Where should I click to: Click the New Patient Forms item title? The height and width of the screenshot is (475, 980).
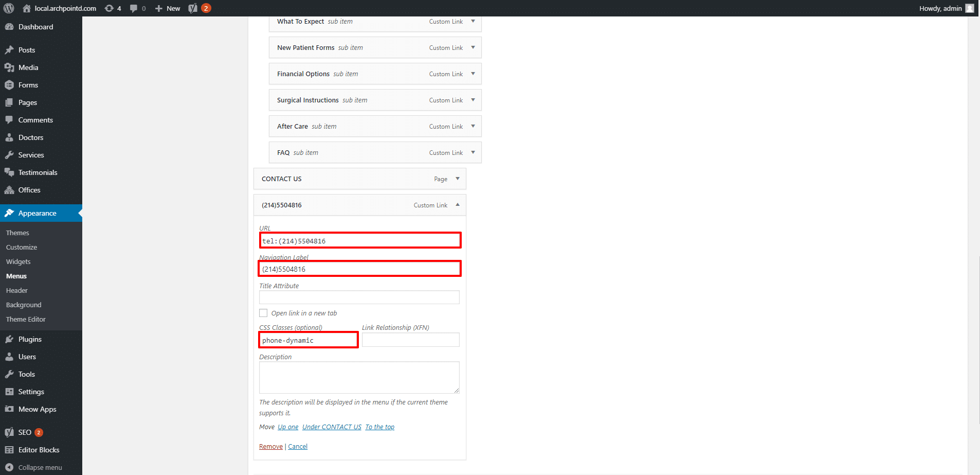coord(305,47)
